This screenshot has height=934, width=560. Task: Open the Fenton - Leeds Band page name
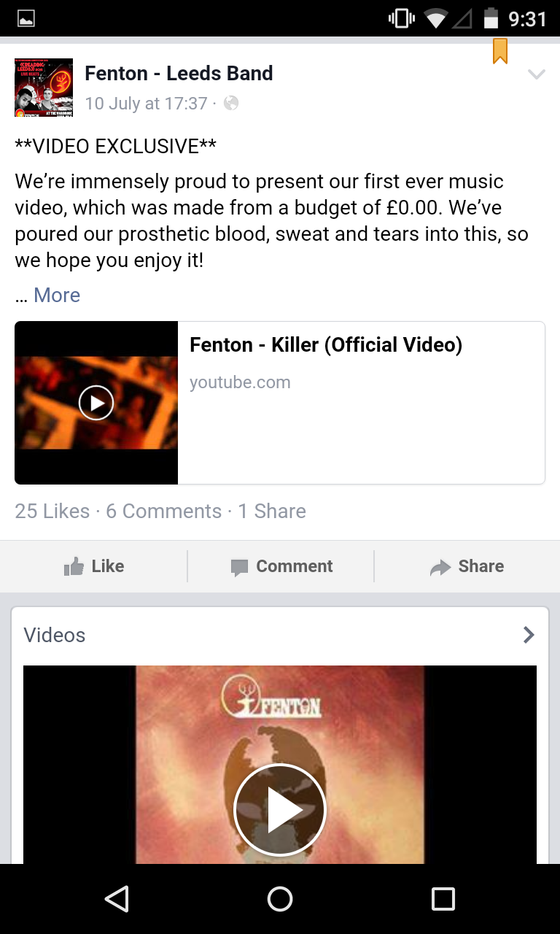[179, 73]
